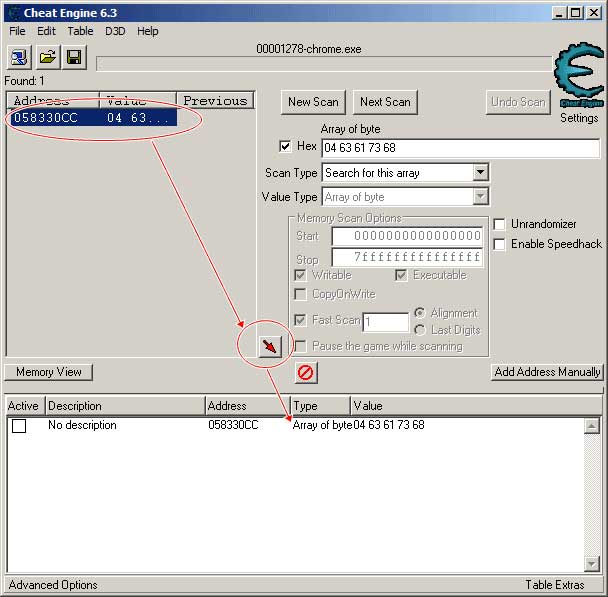Click the Cheat Engine title bar icon

click(x=14, y=13)
